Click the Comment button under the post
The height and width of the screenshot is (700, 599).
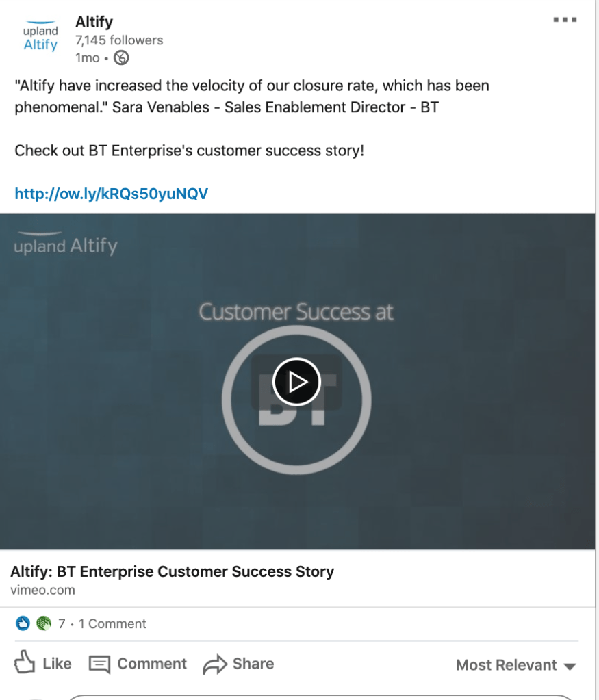tap(138, 664)
